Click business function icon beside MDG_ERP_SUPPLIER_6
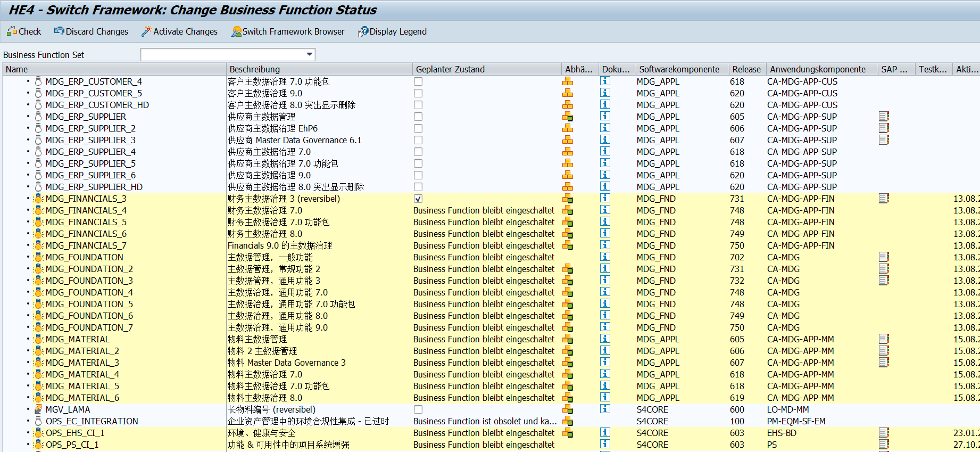The height and width of the screenshot is (452, 980). [38, 175]
